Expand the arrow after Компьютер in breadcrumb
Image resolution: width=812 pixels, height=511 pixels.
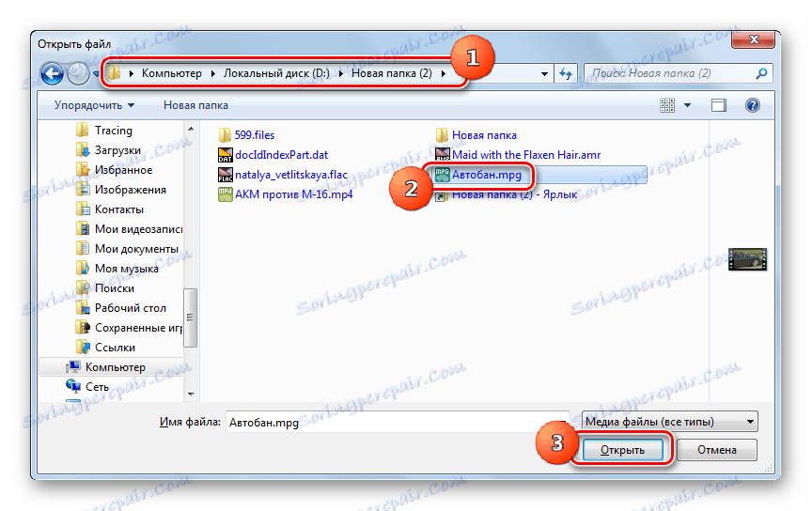[212, 73]
